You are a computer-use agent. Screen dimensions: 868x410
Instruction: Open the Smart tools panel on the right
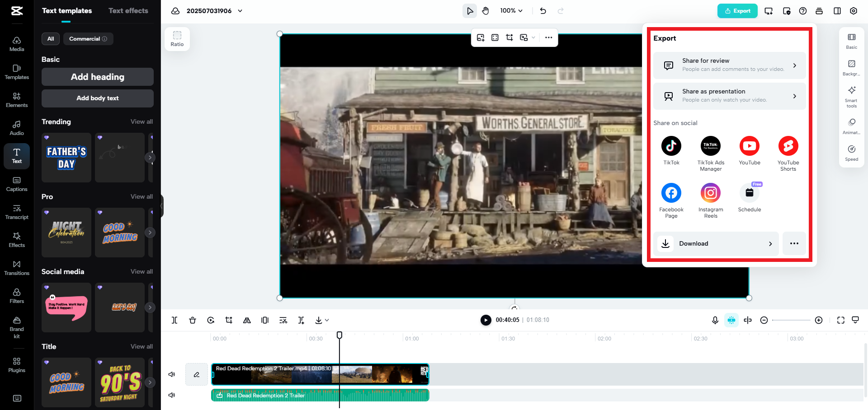click(851, 96)
